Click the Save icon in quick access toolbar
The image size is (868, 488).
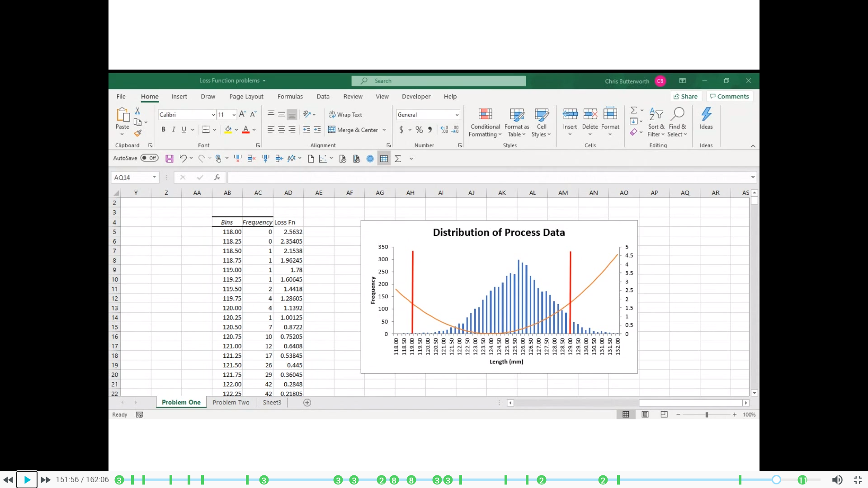click(170, 159)
